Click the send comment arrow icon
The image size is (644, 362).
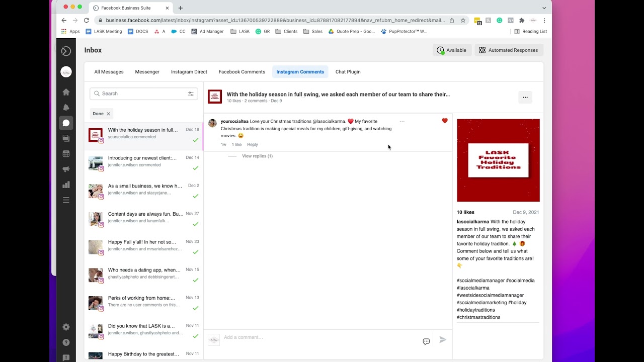tap(443, 340)
